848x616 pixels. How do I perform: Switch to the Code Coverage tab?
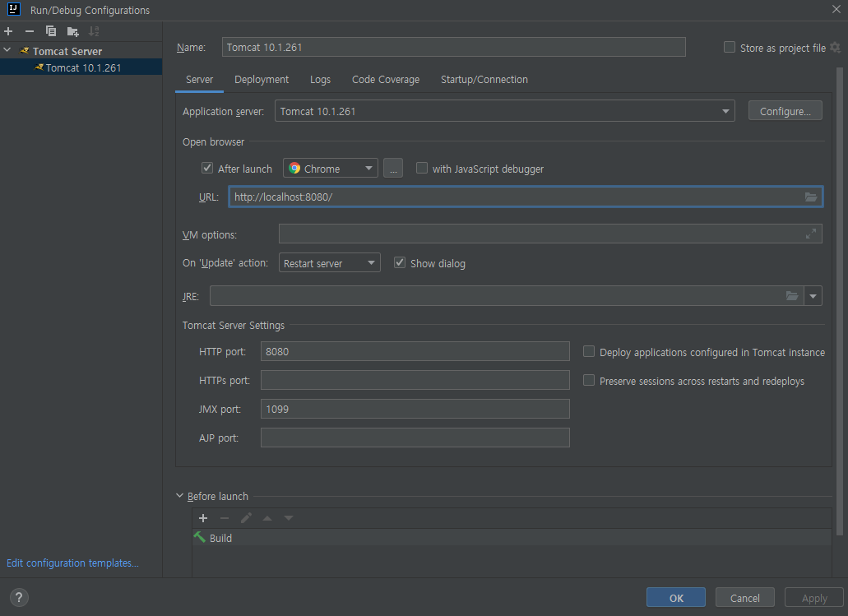[x=386, y=80]
